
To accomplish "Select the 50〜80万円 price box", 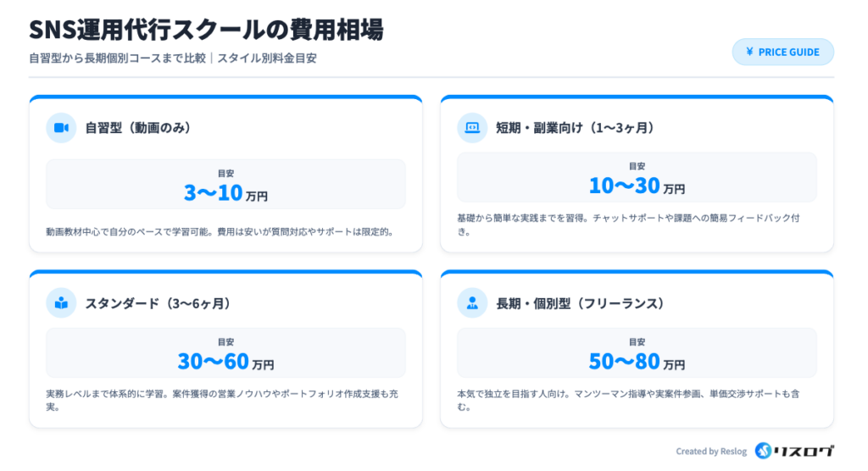I will pyautogui.click(x=637, y=352).
